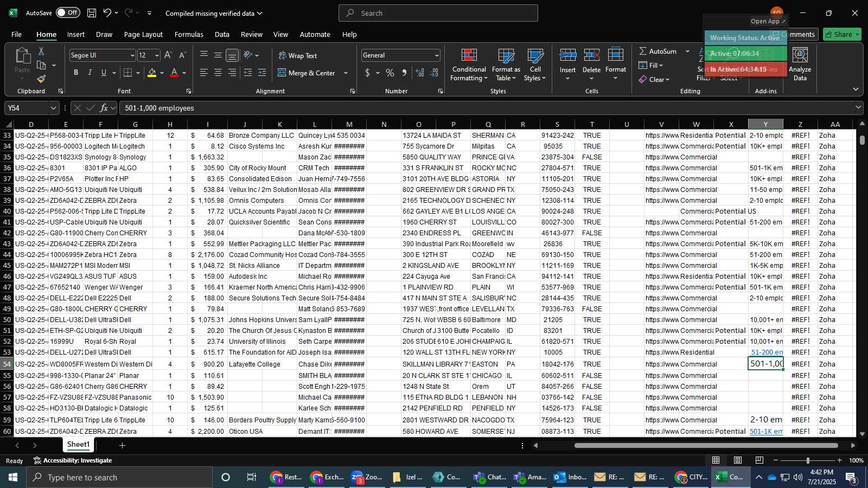Viewport: 868px width, 488px height.
Task: Open the Format cells menu icon
Action: pyautogui.click(x=616, y=55)
